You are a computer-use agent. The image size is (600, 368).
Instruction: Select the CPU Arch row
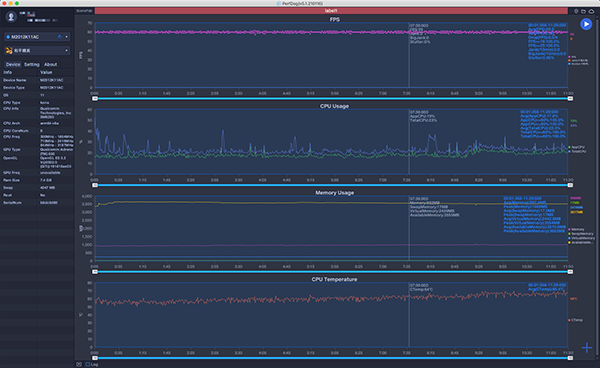pyautogui.click(x=37, y=123)
